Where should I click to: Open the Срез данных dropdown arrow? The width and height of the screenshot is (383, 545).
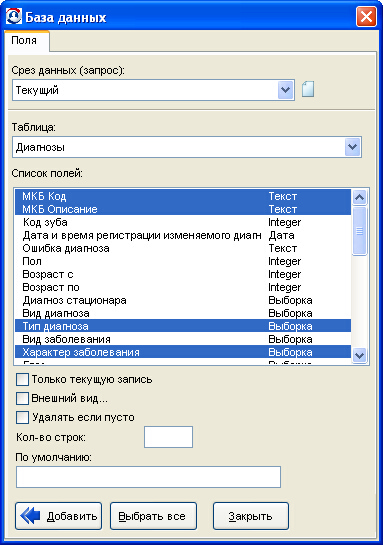286,90
